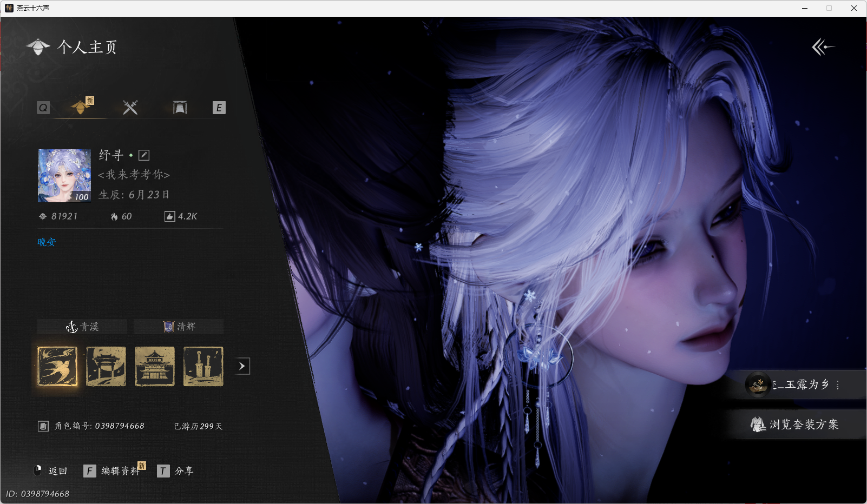Select the pagoda palace badge

[155, 367]
